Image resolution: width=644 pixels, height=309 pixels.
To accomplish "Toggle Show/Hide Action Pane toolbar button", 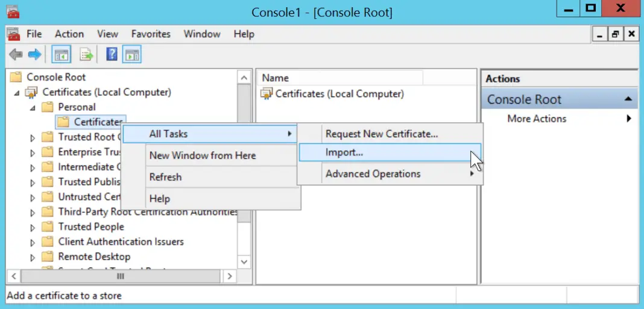I will 131,55.
